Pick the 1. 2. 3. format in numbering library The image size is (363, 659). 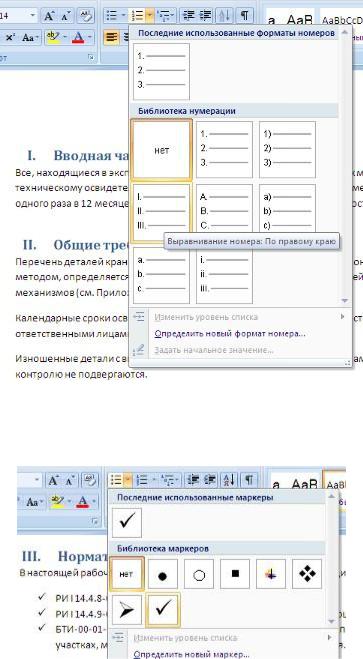pyautogui.click(x=224, y=150)
